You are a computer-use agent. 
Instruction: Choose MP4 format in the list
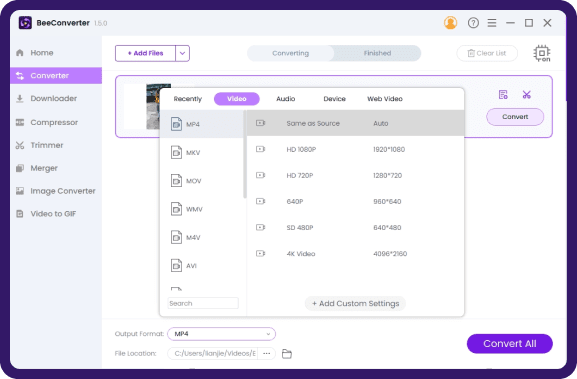point(202,124)
